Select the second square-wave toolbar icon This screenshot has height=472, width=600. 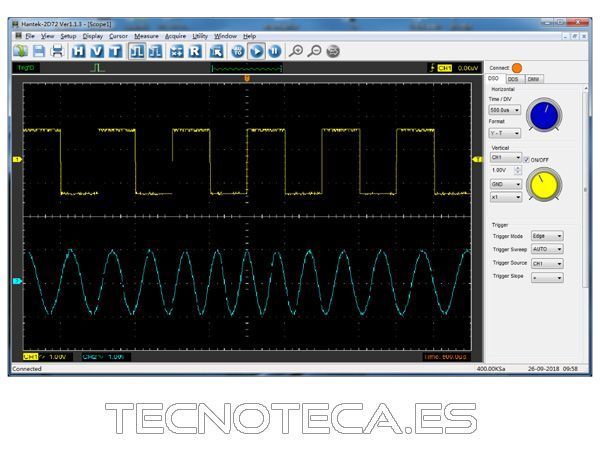155,51
